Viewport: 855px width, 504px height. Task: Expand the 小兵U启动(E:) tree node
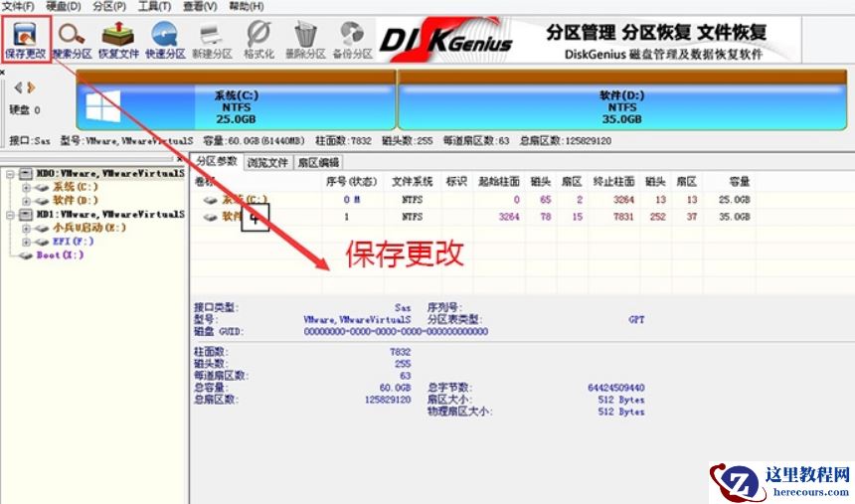(x=26, y=228)
